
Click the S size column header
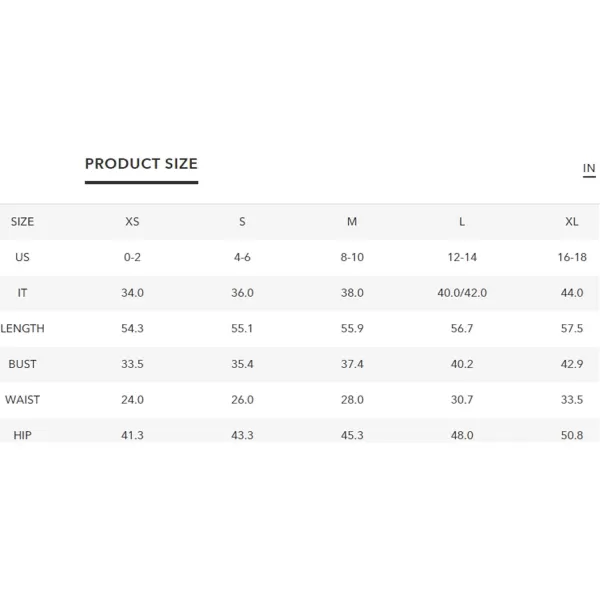242,222
